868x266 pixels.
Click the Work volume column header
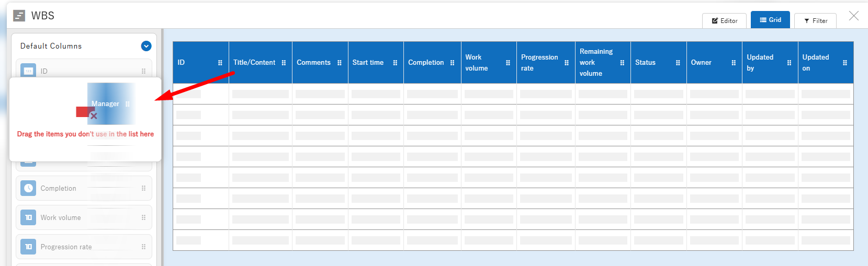[x=489, y=63]
